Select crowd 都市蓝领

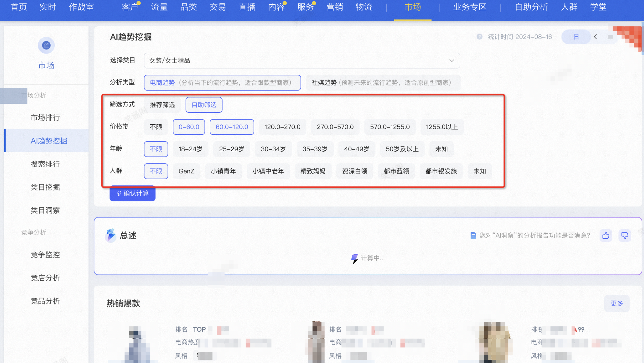(396, 172)
